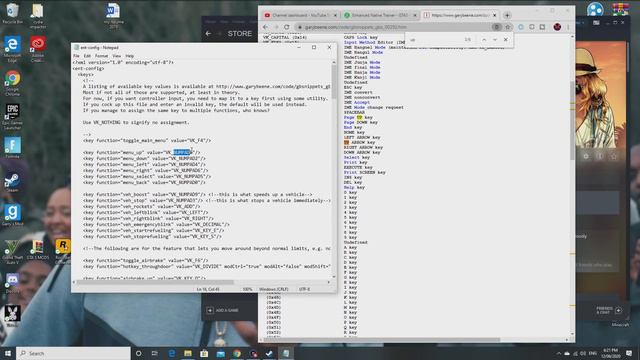Open the Recycle Bin desktop icon
640x360 pixels.
click(12, 13)
